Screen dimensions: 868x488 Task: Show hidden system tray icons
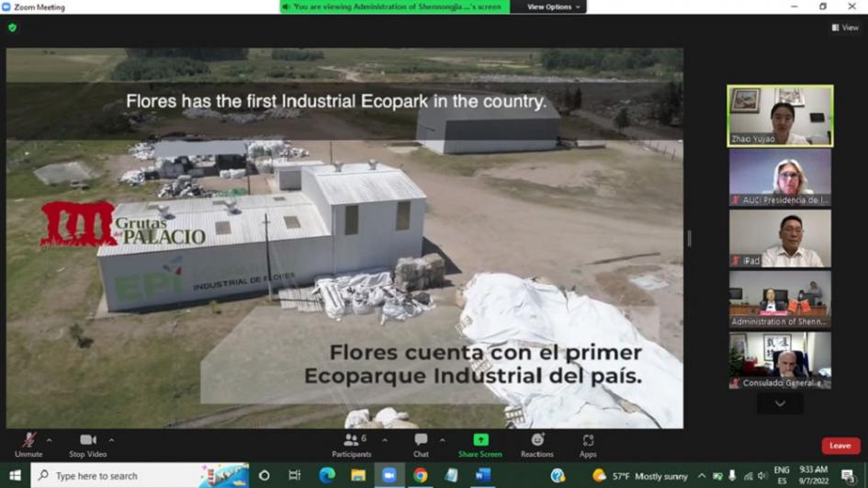[x=702, y=476]
